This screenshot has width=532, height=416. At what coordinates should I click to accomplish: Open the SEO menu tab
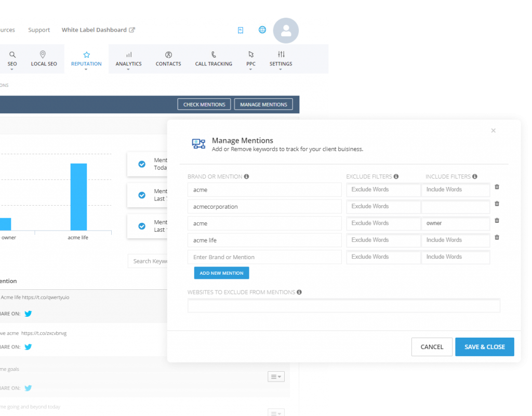(x=12, y=59)
